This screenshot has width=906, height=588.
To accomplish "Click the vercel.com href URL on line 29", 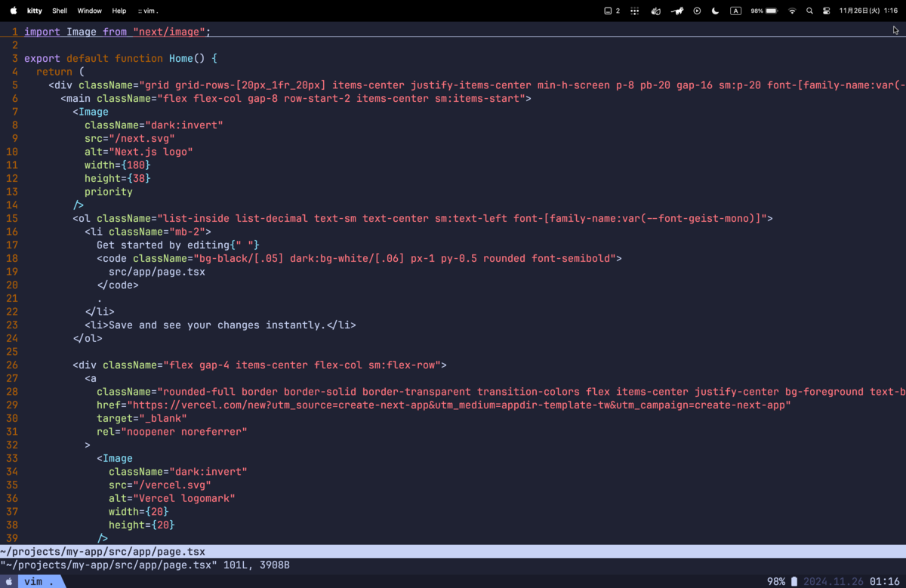I will coord(459,405).
